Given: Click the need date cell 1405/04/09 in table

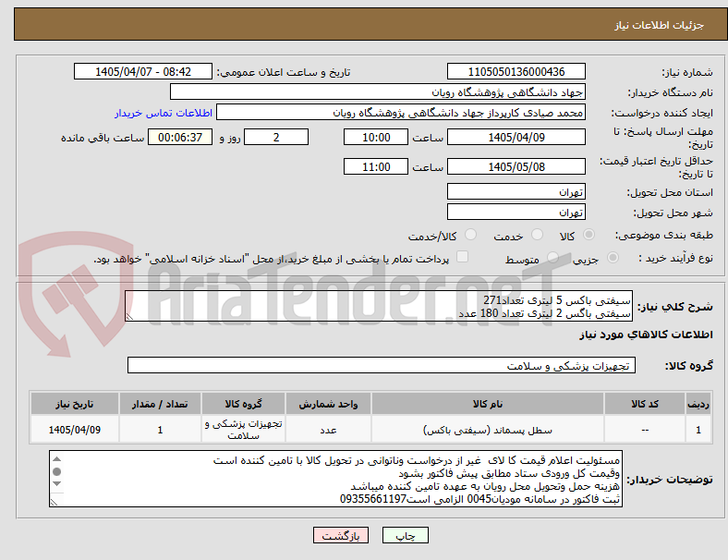Looking at the screenshot, I should point(74,430).
